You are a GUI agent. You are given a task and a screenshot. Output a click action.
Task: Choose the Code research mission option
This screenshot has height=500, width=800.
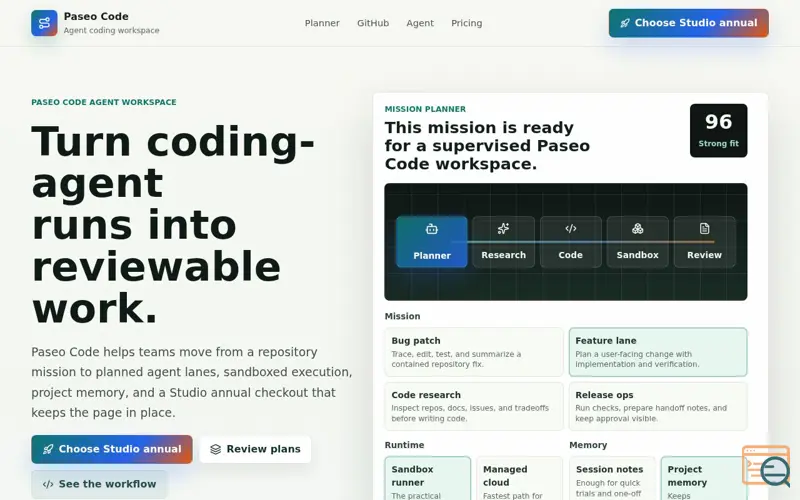(474, 406)
